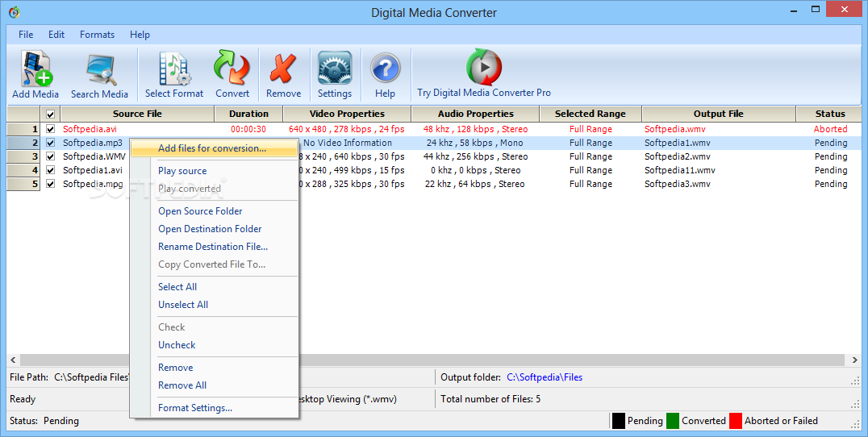Select row number 3 header
This screenshot has height=437, width=868.
pyautogui.click(x=23, y=156)
